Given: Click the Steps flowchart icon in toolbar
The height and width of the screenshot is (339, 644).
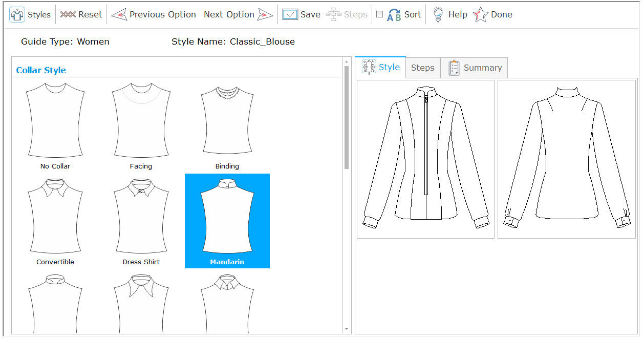Looking at the screenshot, I should tap(334, 14).
